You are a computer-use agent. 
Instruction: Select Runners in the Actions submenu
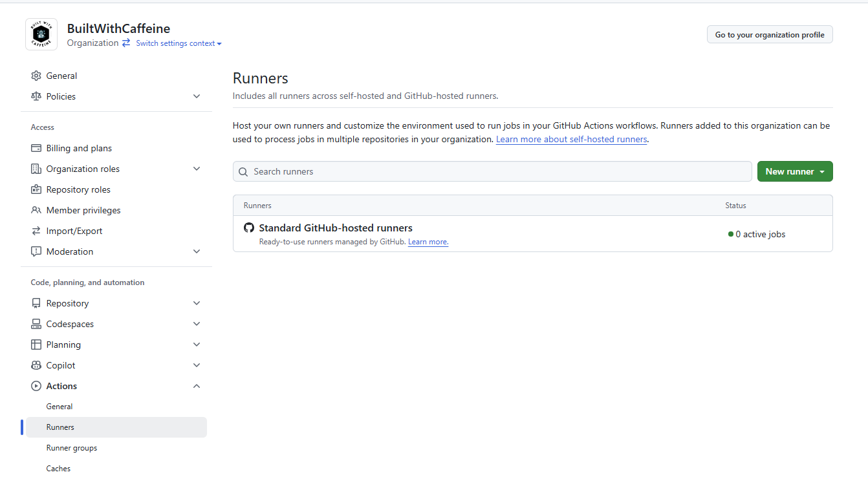coord(116,427)
